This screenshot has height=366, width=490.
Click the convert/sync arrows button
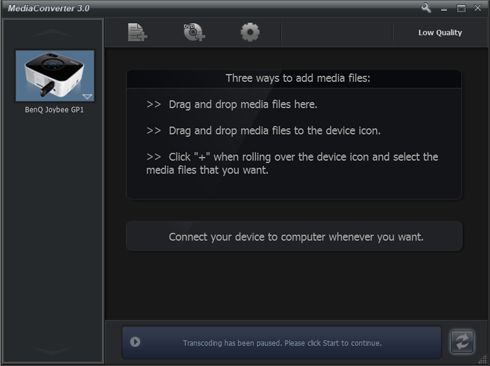tap(462, 342)
